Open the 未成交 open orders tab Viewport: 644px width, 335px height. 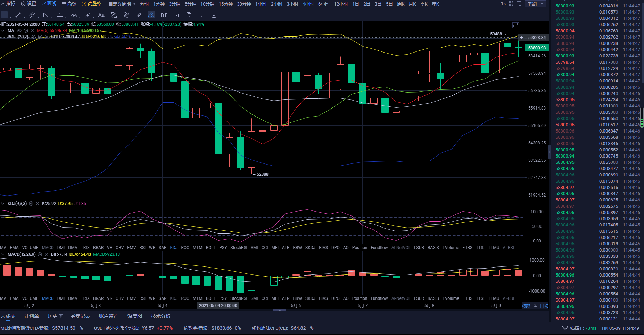[x=8, y=316]
